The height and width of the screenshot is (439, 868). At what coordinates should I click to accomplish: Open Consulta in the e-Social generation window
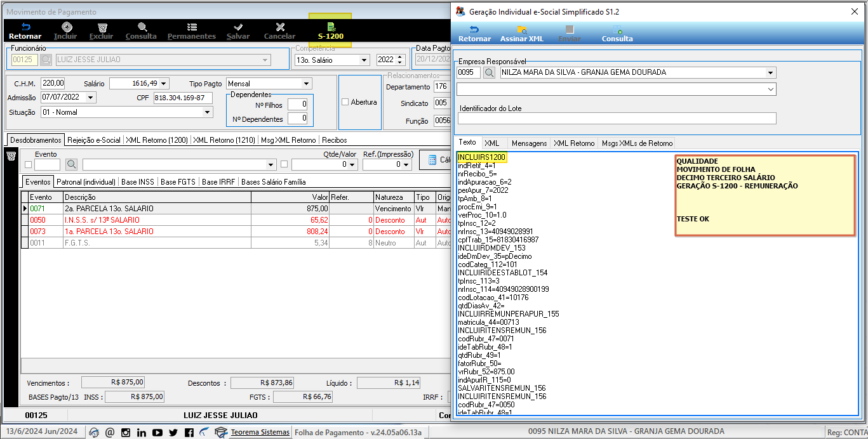(617, 34)
